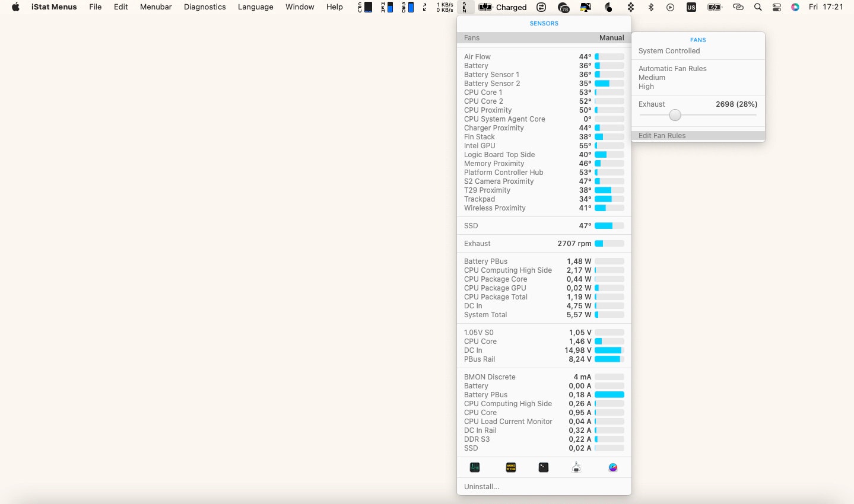The height and width of the screenshot is (504, 854).
Task: Click the Siri icon in menu bar
Action: pyautogui.click(x=795, y=7)
